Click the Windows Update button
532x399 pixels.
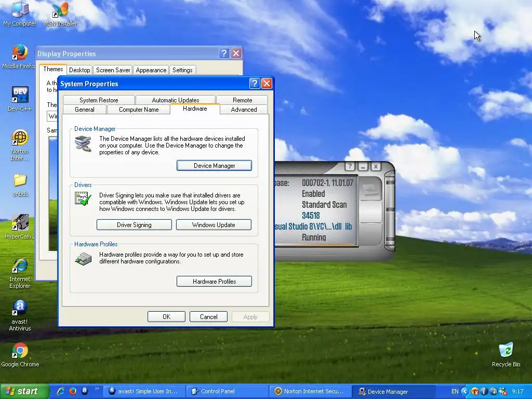(x=214, y=225)
